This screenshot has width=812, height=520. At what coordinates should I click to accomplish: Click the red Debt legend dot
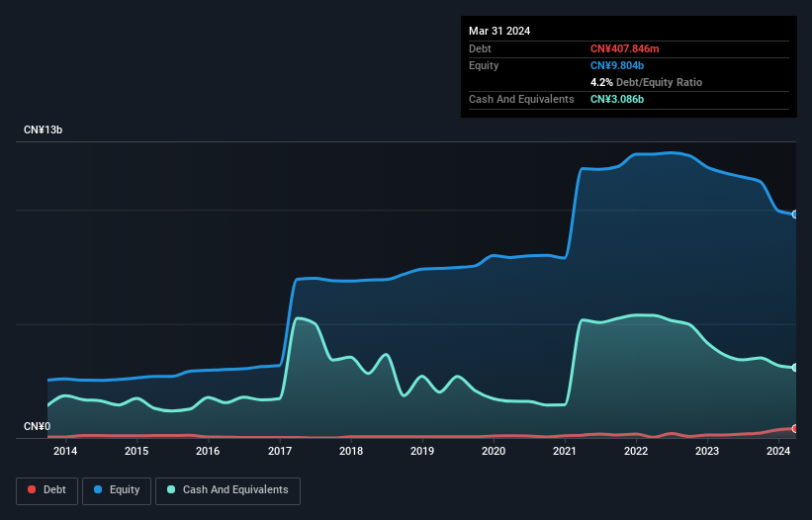coord(32,489)
